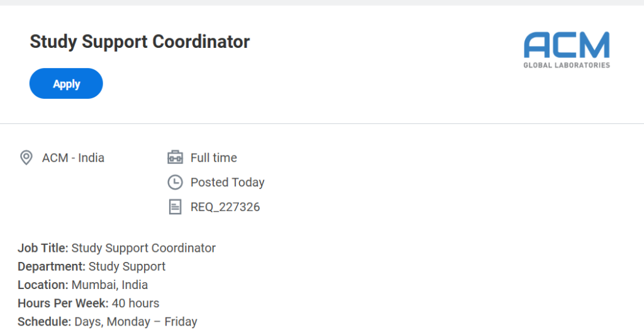Click the 40 hours value
Image resolution: width=644 pixels, height=335 pixels.
point(135,303)
